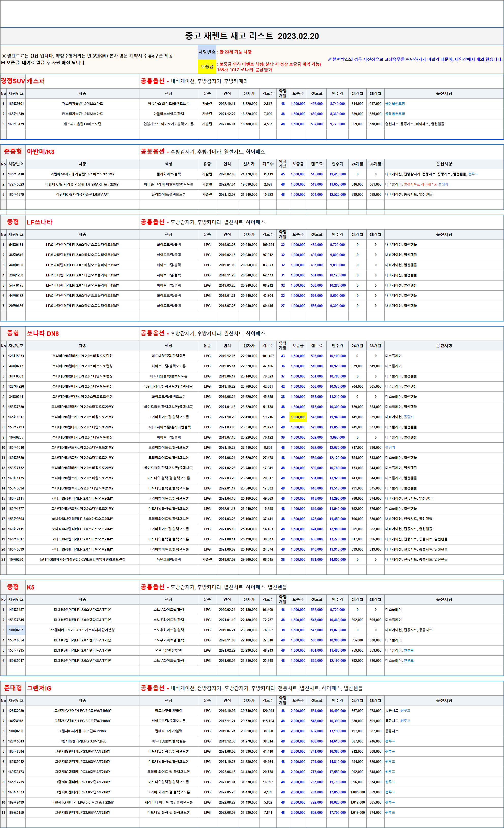Screen dimensions: 504x828
Task: Select car number 20하9686
Action: tap(16, 306)
